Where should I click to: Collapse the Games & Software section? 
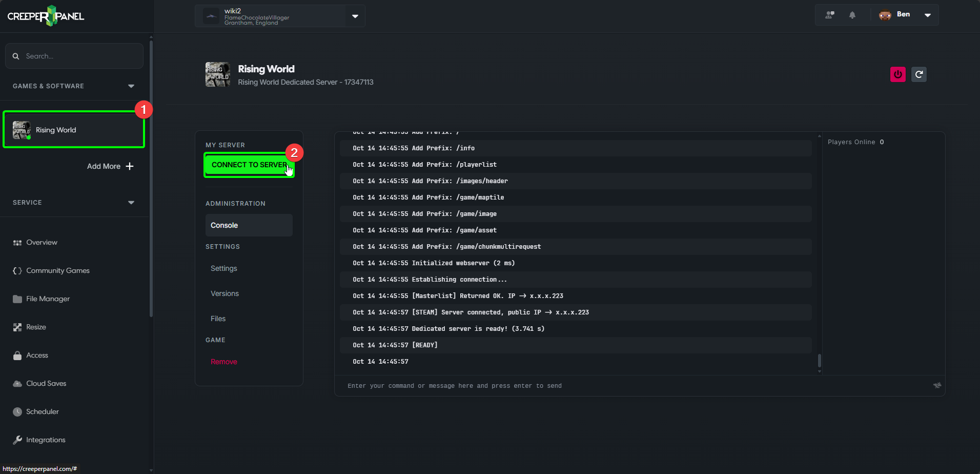click(x=131, y=86)
